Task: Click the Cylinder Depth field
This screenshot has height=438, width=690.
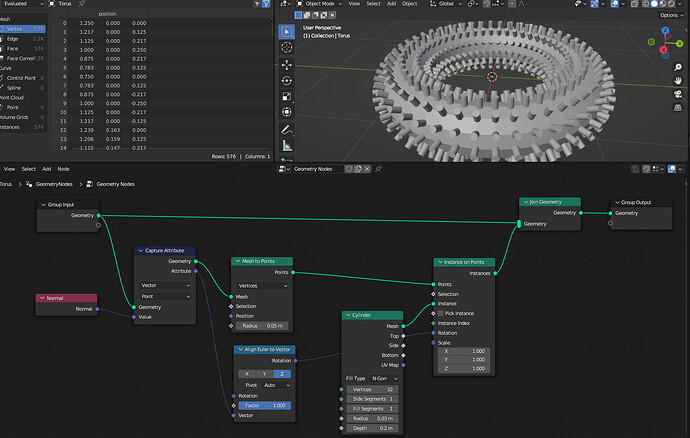Action: click(372, 428)
